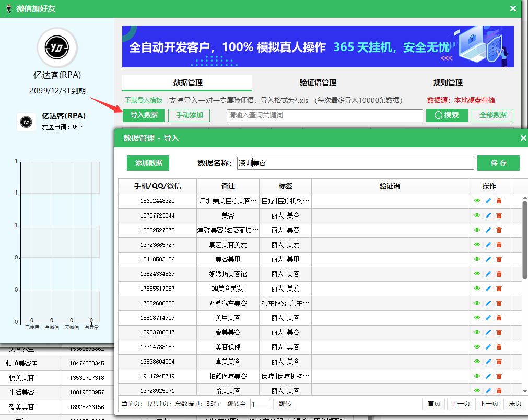528x420 pixels.
Task: Delete the 真美美容 row entry
Action: pyautogui.click(x=499, y=362)
